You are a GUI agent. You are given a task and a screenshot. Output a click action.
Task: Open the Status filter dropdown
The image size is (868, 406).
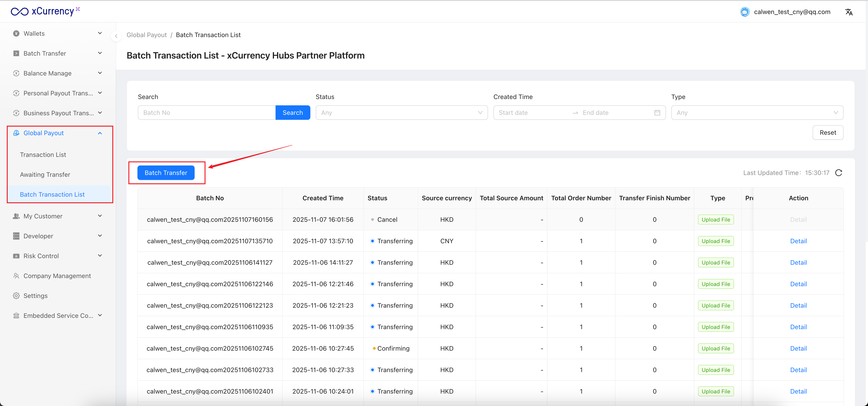pos(401,113)
